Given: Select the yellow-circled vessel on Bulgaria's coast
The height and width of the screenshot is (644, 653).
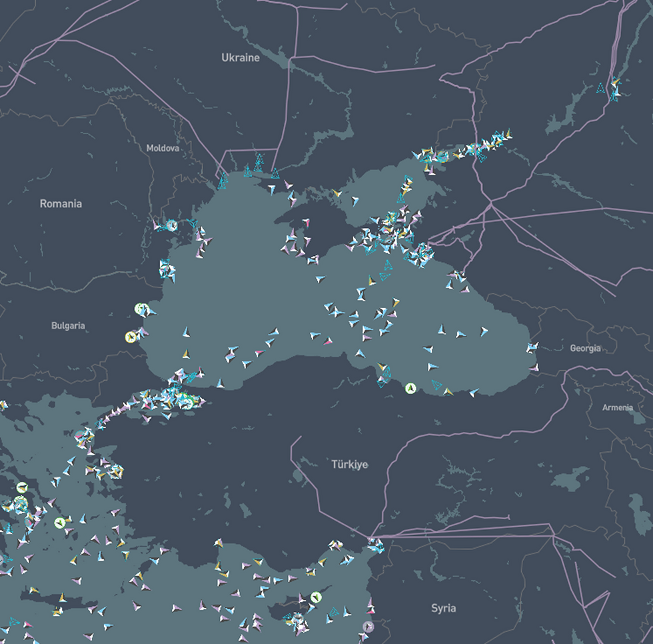Looking at the screenshot, I should pyautogui.click(x=131, y=337).
